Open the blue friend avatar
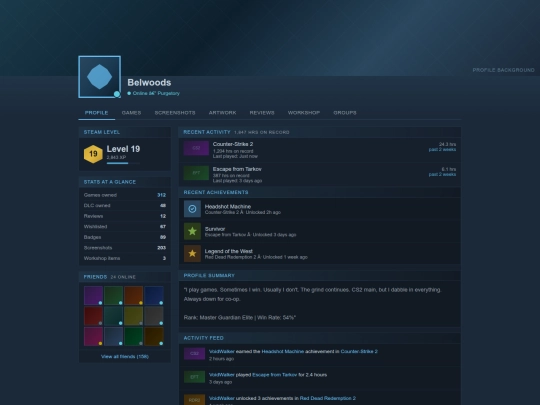Image resolution: width=540 pixels, height=405 pixels. click(x=154, y=295)
